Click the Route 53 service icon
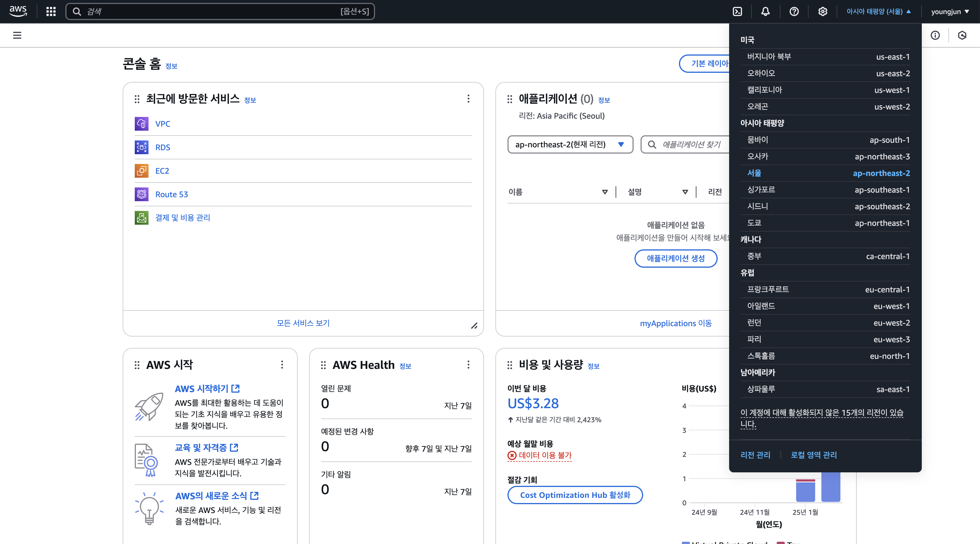 click(x=142, y=194)
